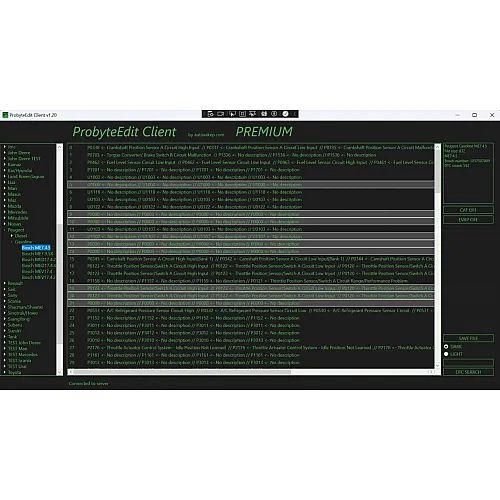Expand the Mercedes tree node arrow
This screenshot has width=500, height=500.
click(5, 212)
